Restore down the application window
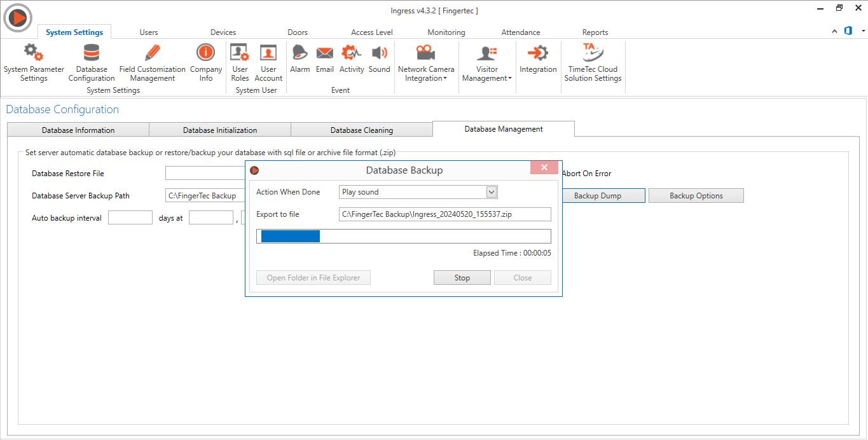Viewport: 868px width, 440px height. [x=839, y=8]
